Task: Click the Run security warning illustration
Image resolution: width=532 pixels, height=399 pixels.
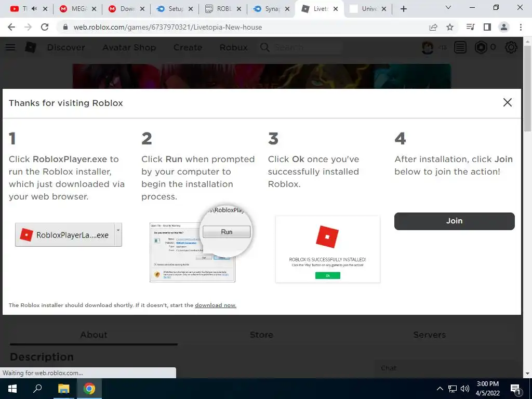Action: (201, 244)
